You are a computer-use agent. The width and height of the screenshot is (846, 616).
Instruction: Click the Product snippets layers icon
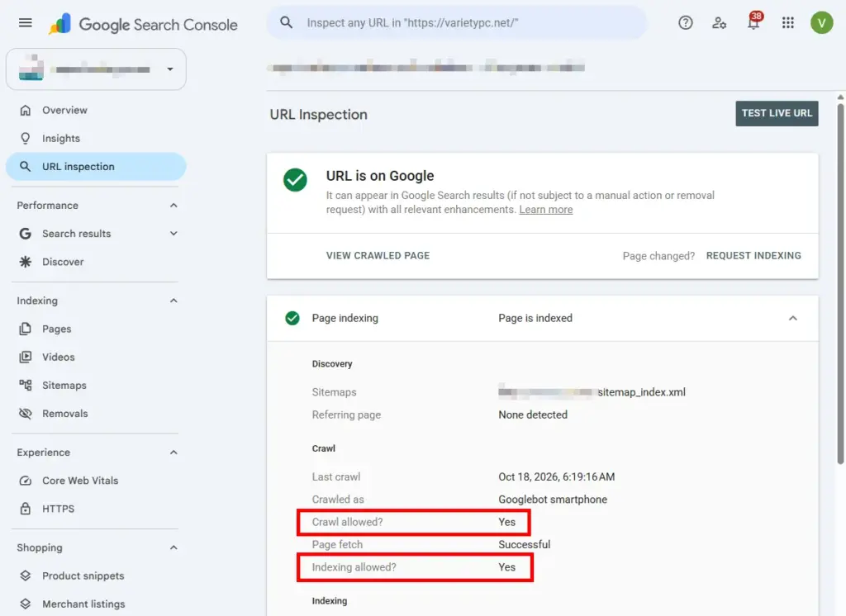26,576
